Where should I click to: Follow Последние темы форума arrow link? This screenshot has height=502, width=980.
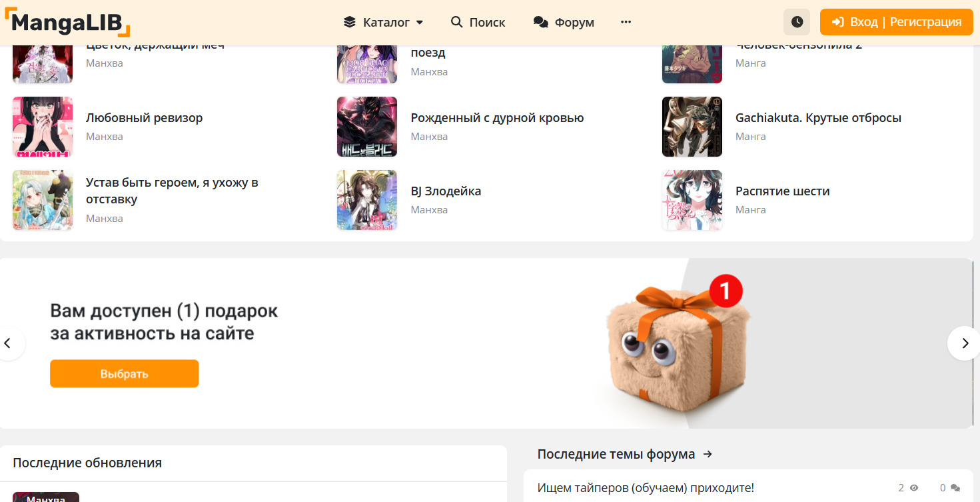coord(708,454)
